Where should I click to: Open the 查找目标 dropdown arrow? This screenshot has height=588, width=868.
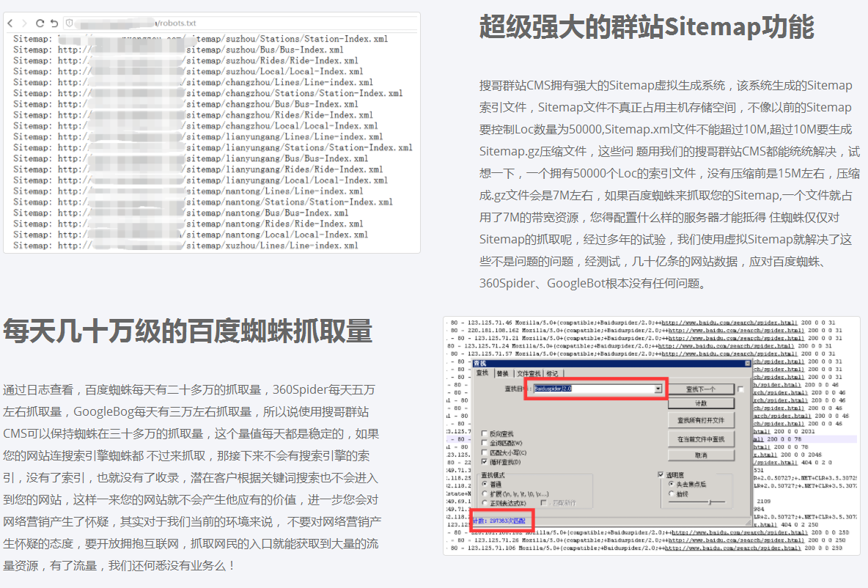click(658, 389)
